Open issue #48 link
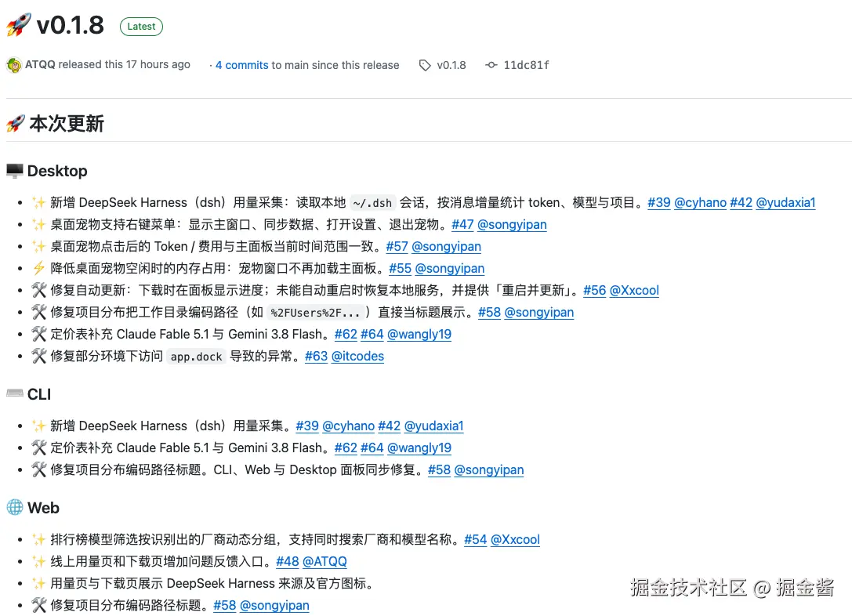This screenshot has width=852, height=616. pyautogui.click(x=288, y=561)
